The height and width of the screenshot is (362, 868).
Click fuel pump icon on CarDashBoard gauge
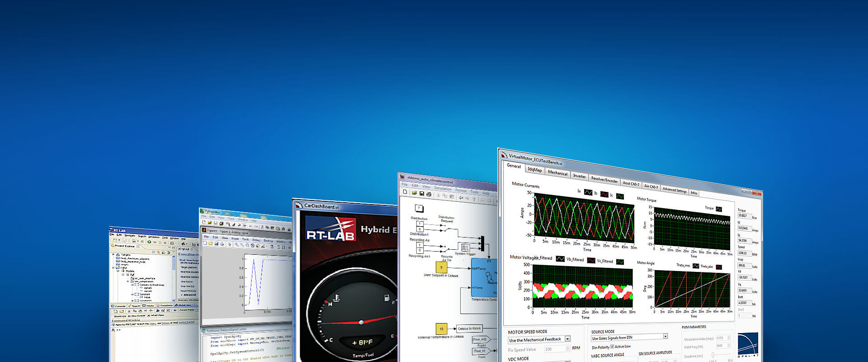(387, 298)
